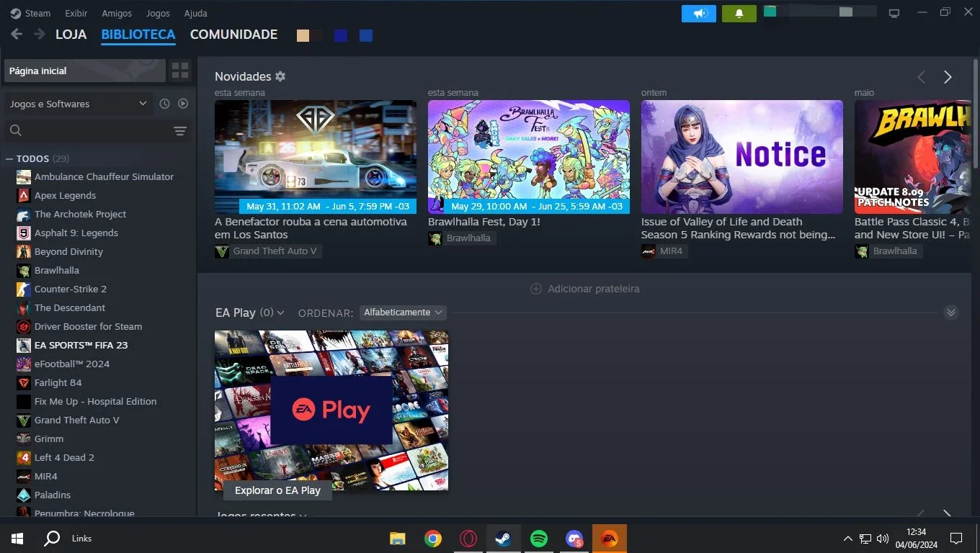This screenshot has width=980, height=553.
Task: Open Chrome from the taskbar
Action: point(432,538)
